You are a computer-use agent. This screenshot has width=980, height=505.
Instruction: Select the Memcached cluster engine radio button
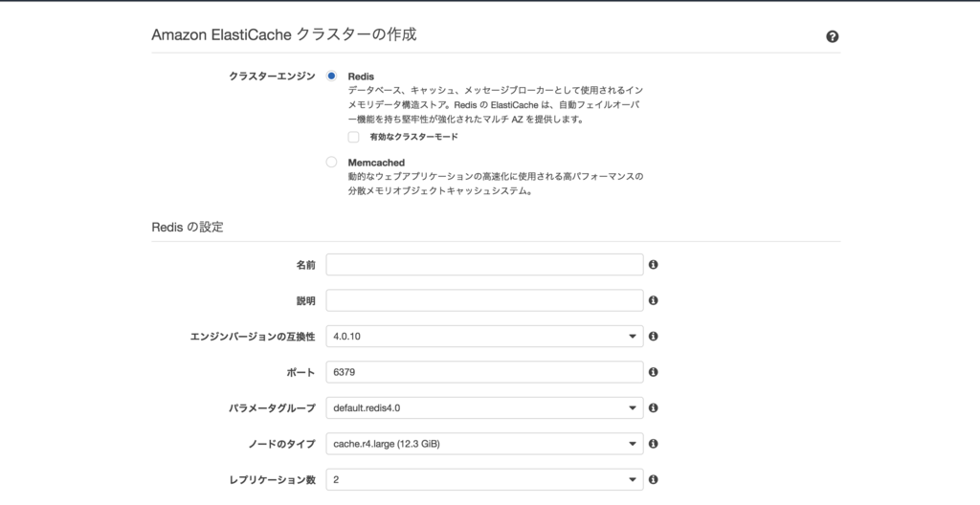[x=331, y=162]
